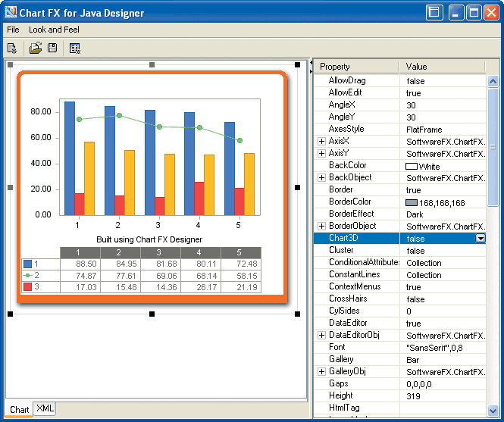504x422 pixels.
Task: Click the AngleX value 30
Action: tap(411, 105)
